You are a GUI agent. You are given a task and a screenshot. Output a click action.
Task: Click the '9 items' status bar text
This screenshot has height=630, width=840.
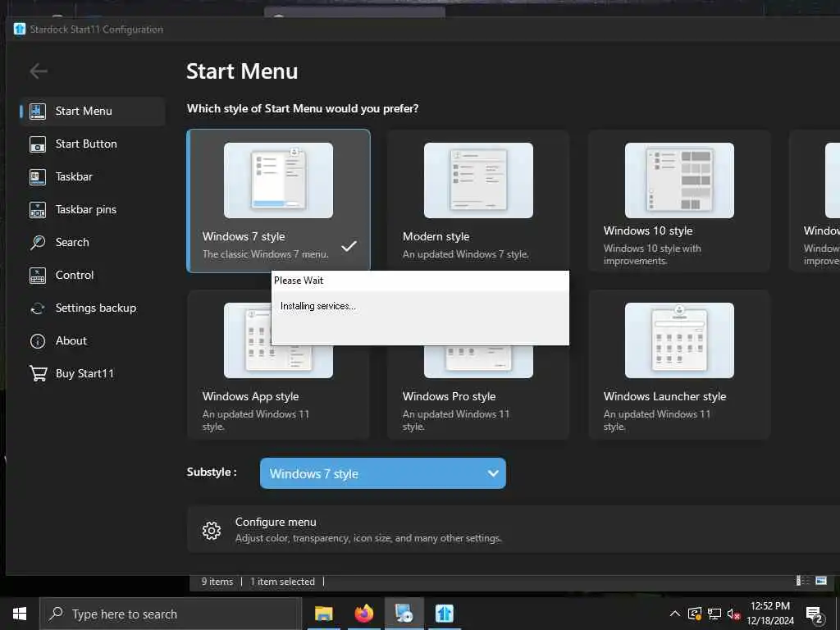[x=217, y=582]
